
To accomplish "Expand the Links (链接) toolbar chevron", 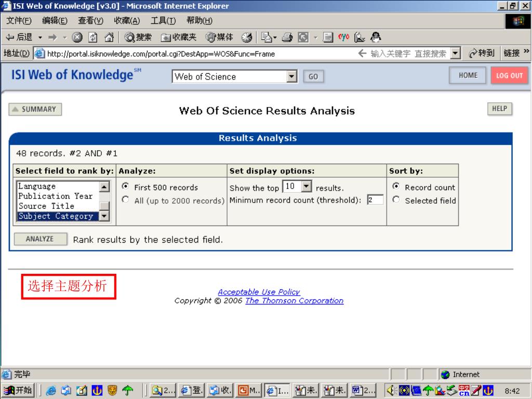I will 527,51.
